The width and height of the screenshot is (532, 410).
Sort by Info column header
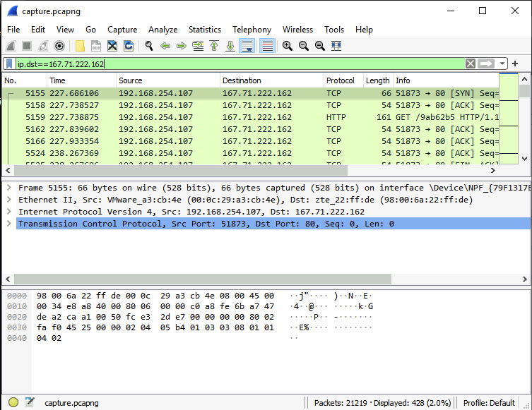click(446, 80)
